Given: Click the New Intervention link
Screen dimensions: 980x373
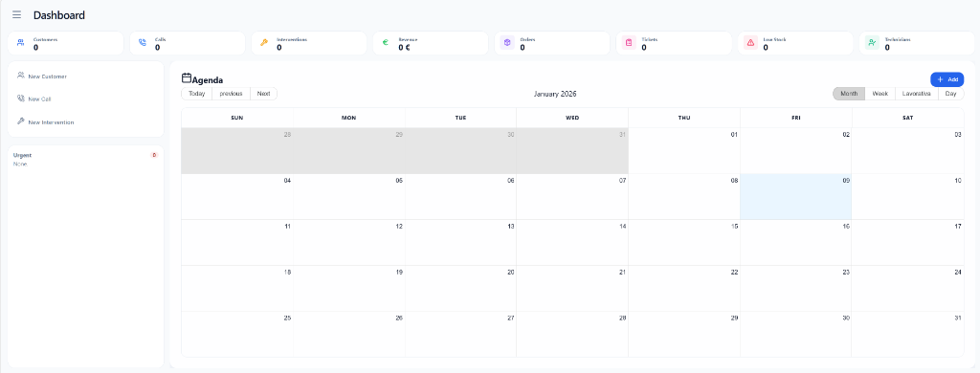Looking at the screenshot, I should click(52, 122).
